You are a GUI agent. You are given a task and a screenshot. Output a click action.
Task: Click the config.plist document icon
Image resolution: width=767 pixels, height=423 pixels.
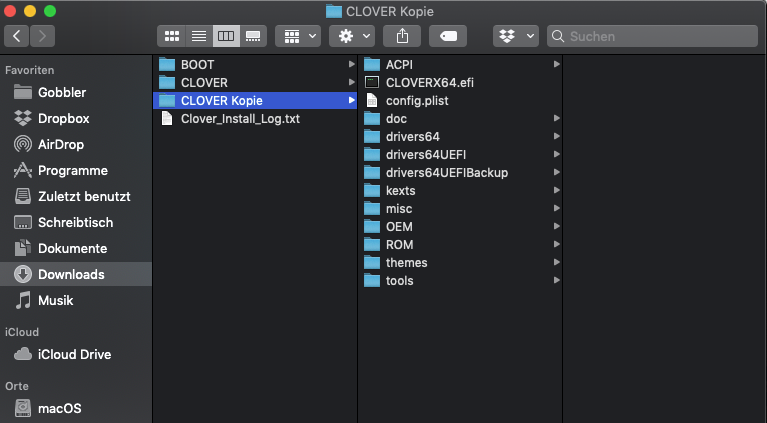(372, 101)
